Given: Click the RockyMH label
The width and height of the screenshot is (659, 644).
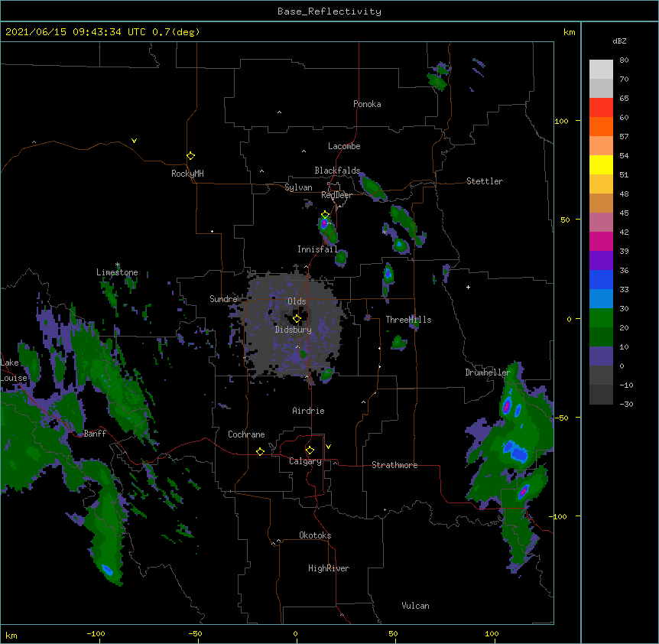Looking at the screenshot, I should (187, 173).
